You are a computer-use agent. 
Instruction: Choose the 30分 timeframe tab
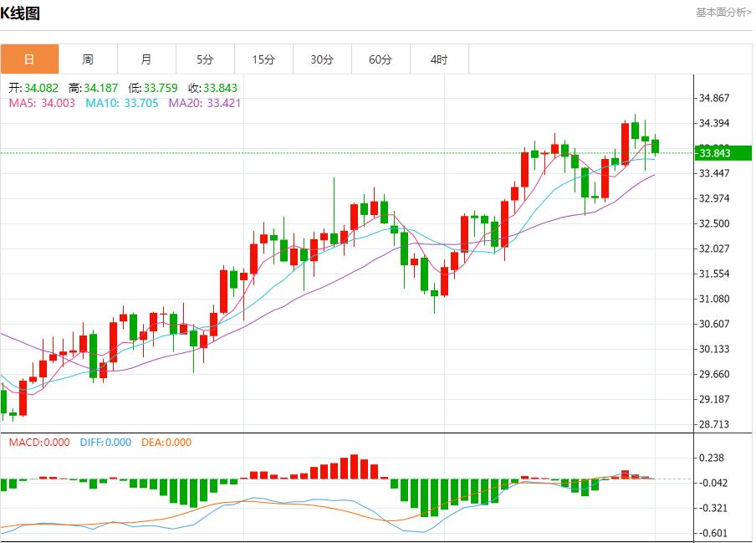[322, 59]
